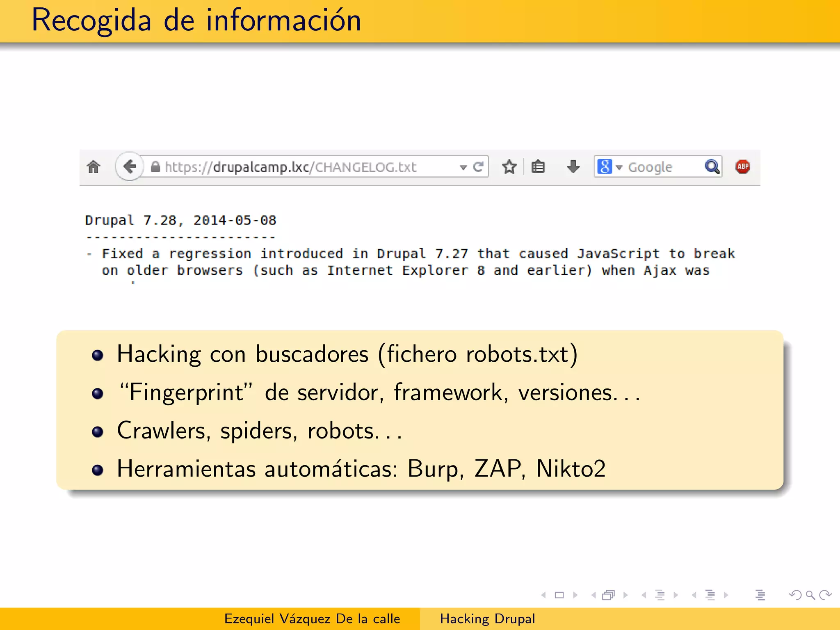Go to previous section arrow
This screenshot has width=840, height=630.
tap(694, 595)
